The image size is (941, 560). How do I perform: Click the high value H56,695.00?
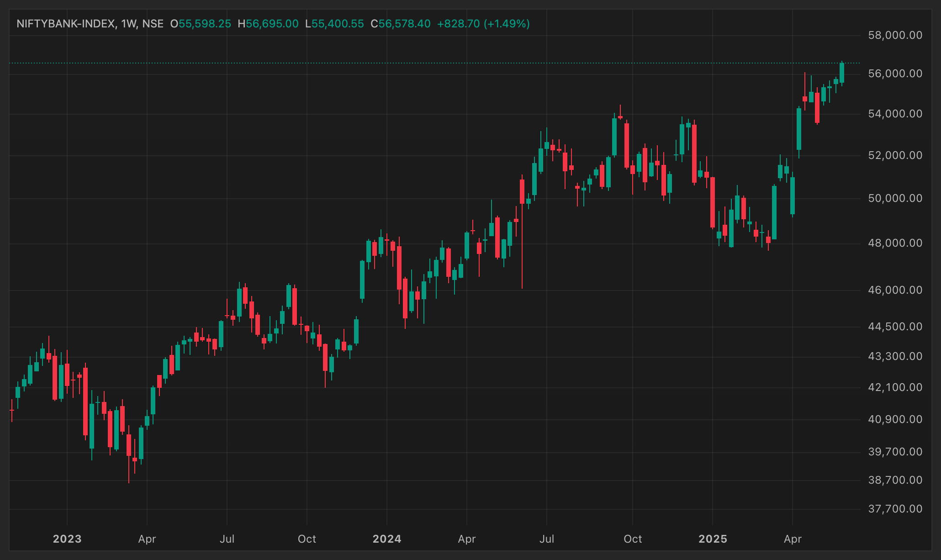coord(268,24)
